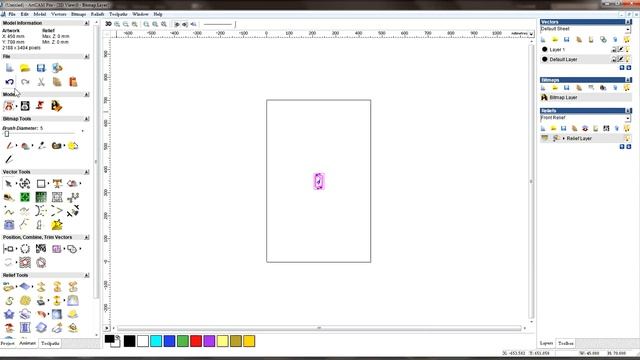
Task: Click the blue star Shape Editor relief tool
Action: point(9,314)
